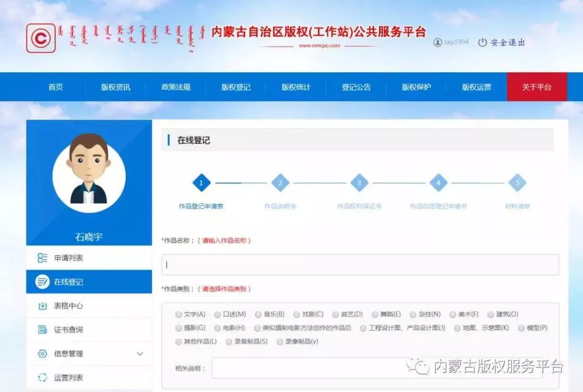Viewport: 583px width, 392px height.
Task: Click the 材料清单 step label
Action: pyautogui.click(x=517, y=206)
